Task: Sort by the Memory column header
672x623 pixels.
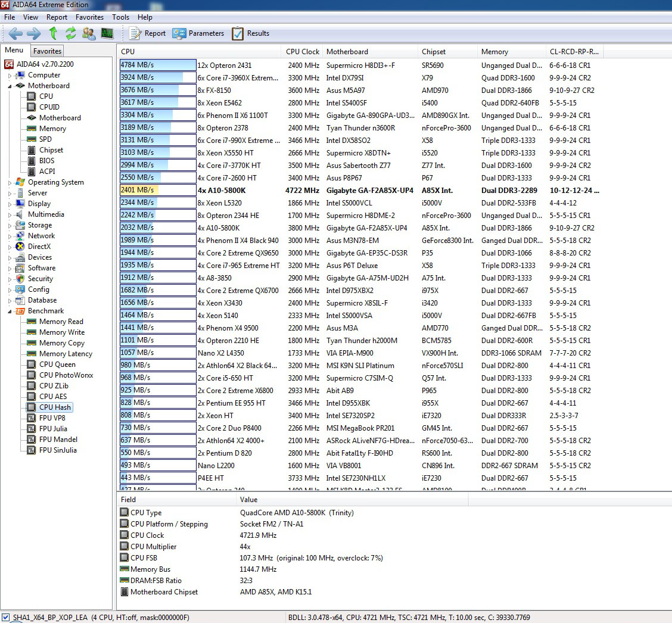Action: (512, 51)
